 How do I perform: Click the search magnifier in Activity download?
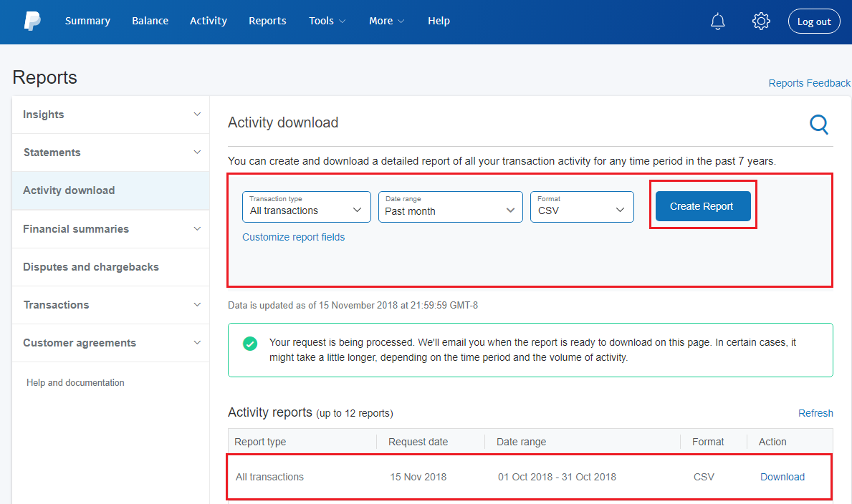(819, 125)
